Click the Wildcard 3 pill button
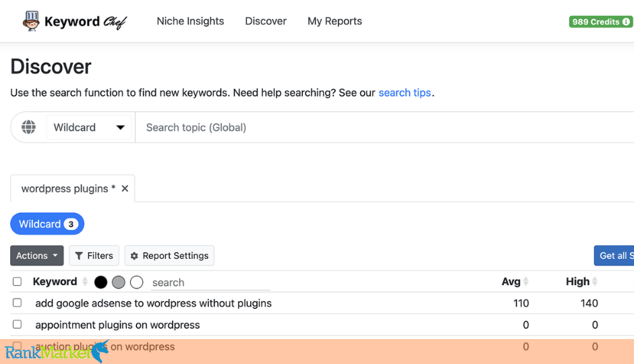 (x=47, y=224)
